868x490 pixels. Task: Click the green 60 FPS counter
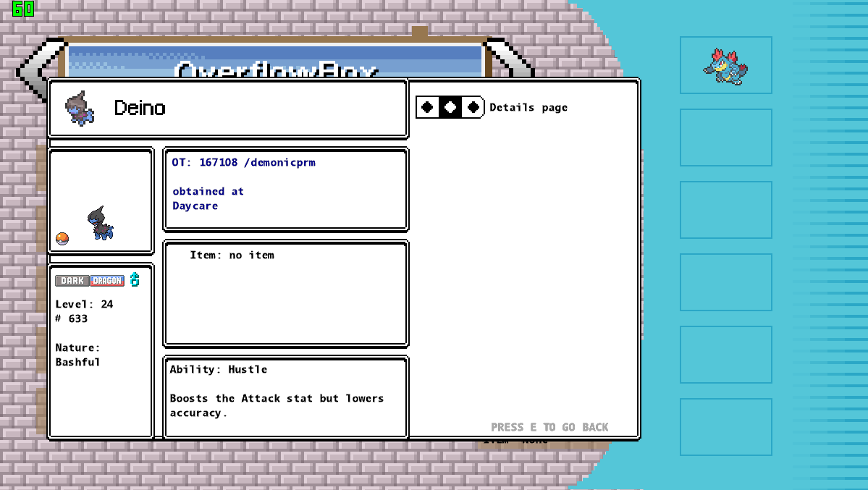22,8
